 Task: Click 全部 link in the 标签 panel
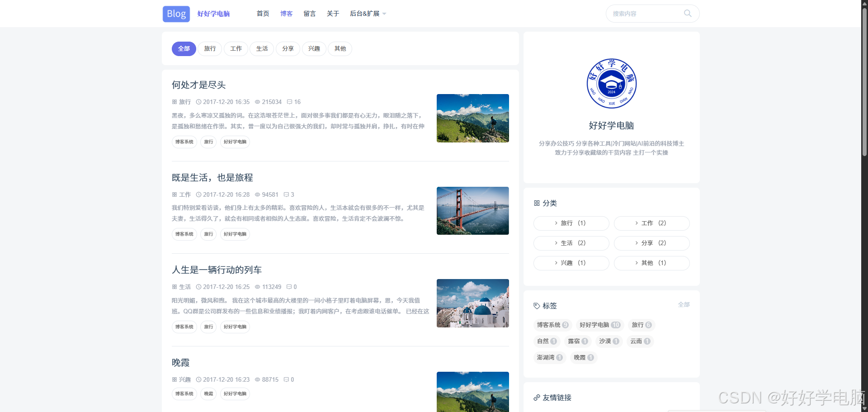click(x=684, y=305)
